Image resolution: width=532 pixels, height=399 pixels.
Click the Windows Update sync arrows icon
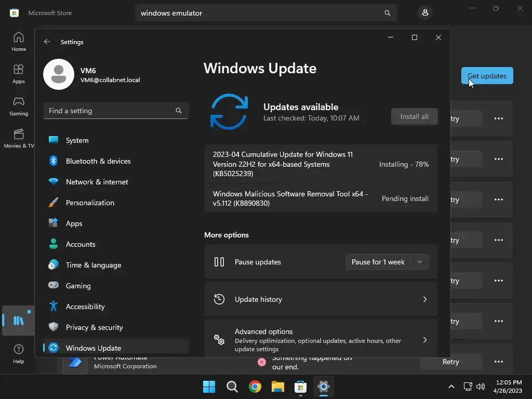pyautogui.click(x=229, y=112)
